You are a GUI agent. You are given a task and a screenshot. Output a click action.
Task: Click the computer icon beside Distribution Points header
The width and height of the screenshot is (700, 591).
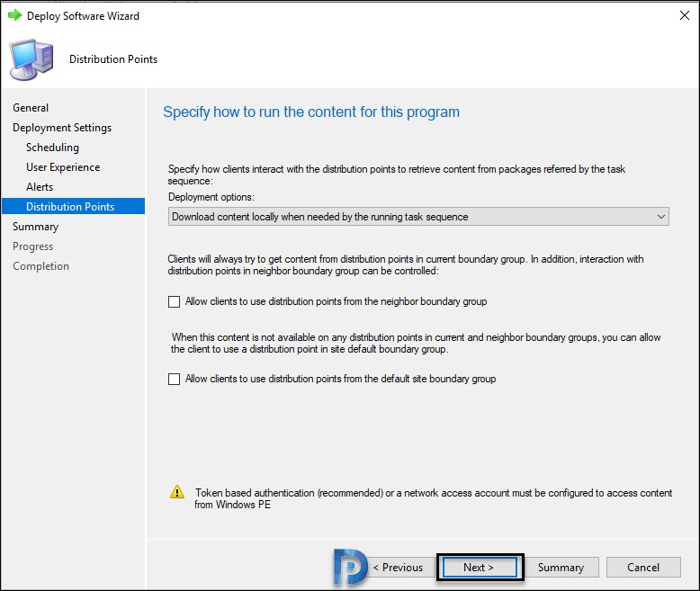tap(31, 59)
